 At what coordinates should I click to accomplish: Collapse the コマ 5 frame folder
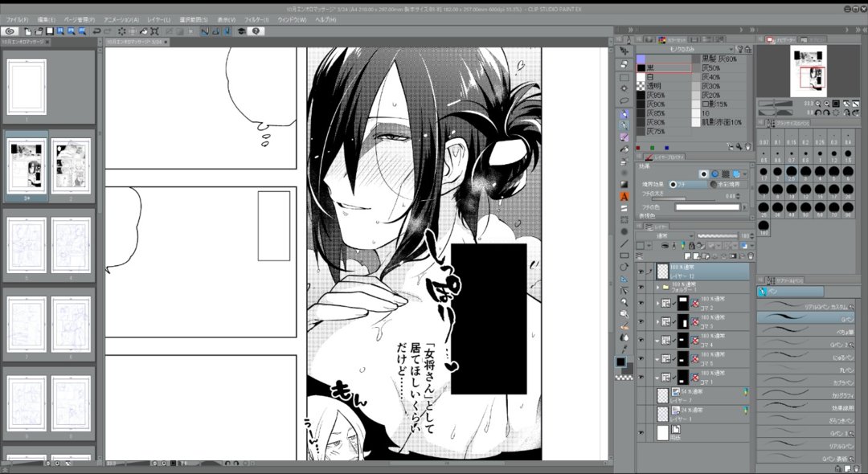[x=657, y=359]
